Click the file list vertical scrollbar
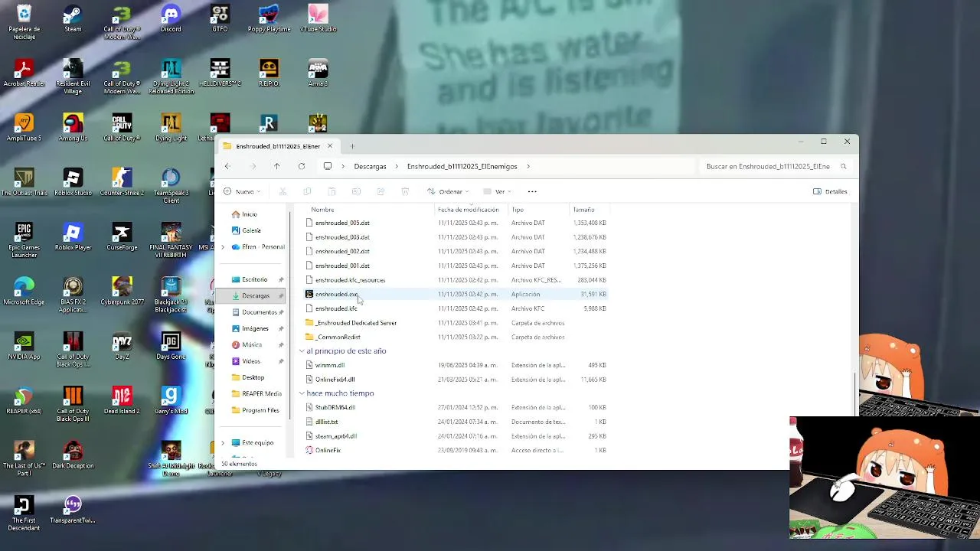Viewport: 980px width, 551px height. 854,393
